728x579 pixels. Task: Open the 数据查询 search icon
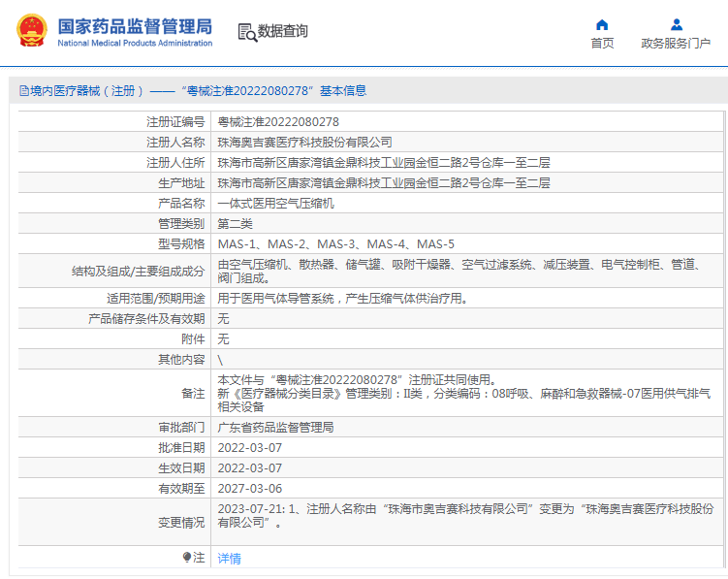point(247,33)
